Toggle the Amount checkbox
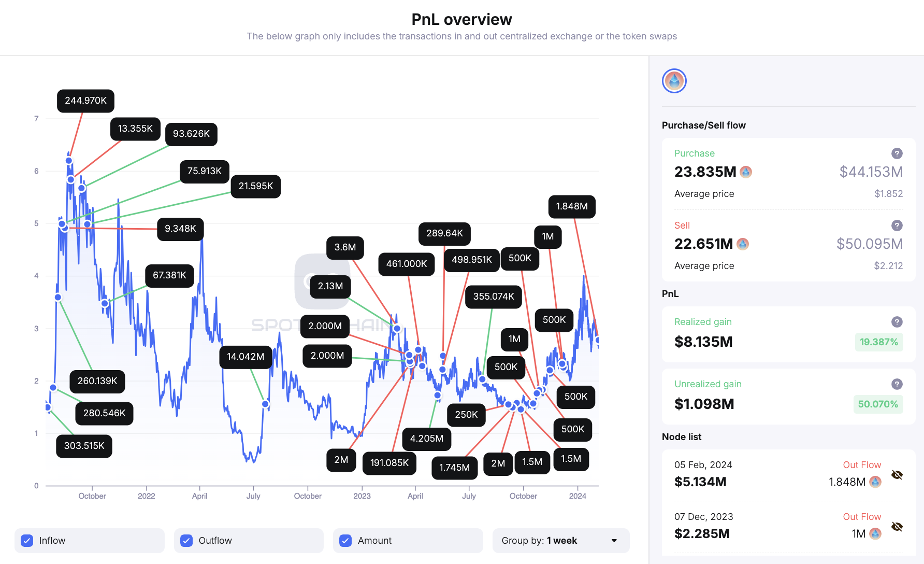The height and width of the screenshot is (564, 924). (x=345, y=541)
